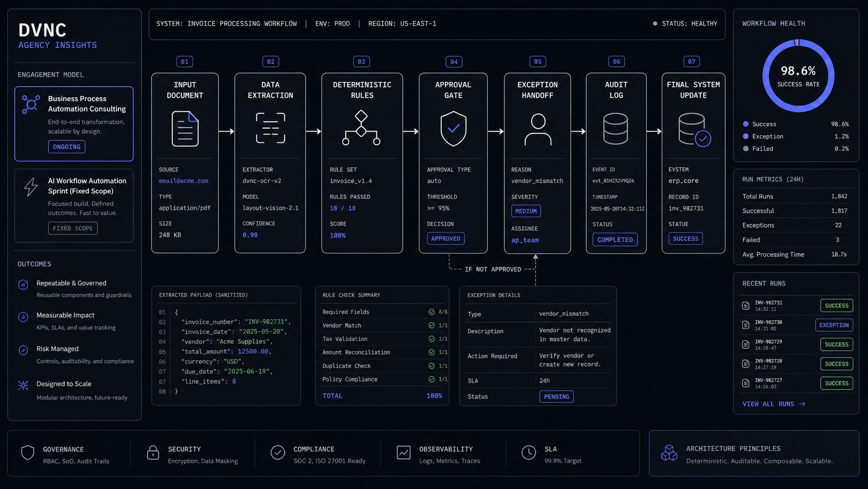Viewport: 868px width, 489px height.
Task: Click the success rate donut chart
Action: tap(798, 76)
